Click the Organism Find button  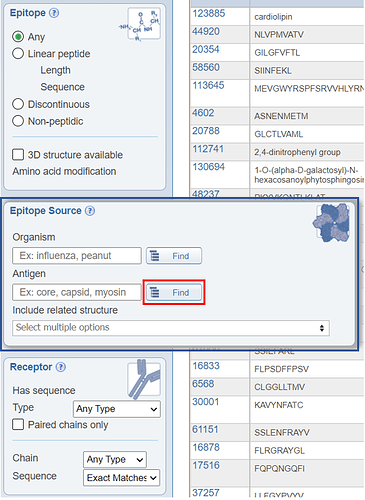pyautogui.click(x=174, y=256)
